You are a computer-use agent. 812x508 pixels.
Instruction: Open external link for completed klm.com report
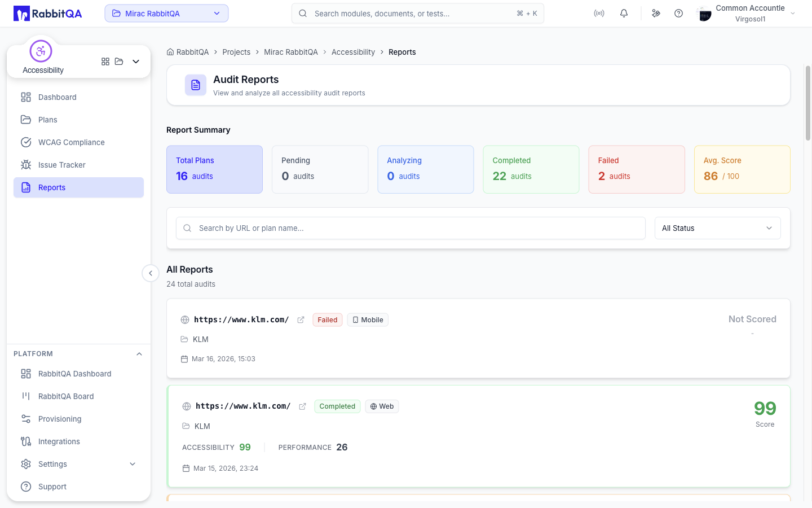tap(302, 406)
